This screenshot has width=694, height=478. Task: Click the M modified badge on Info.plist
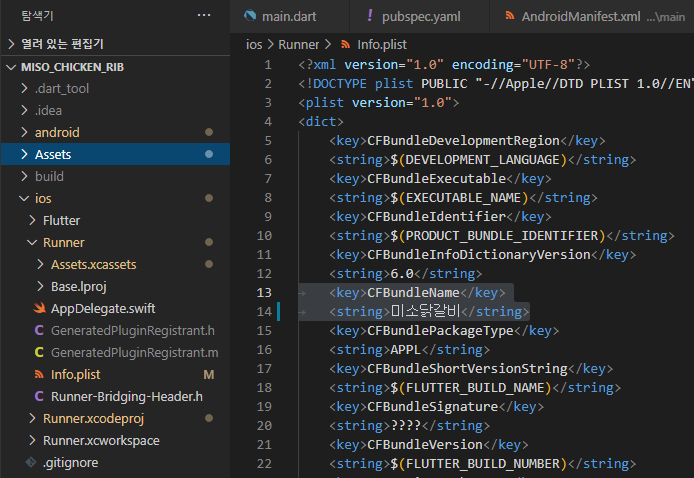pos(209,375)
